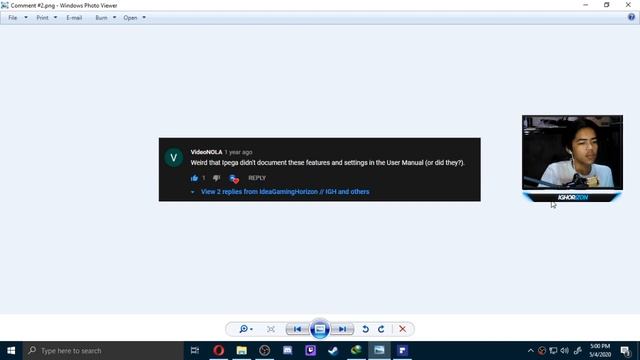Open the network tray icon

[553, 351]
